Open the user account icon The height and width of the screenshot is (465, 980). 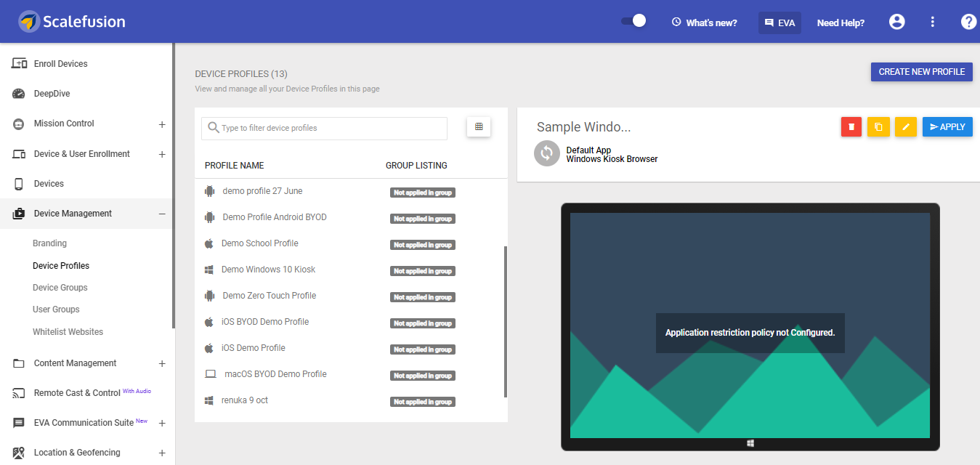(897, 23)
